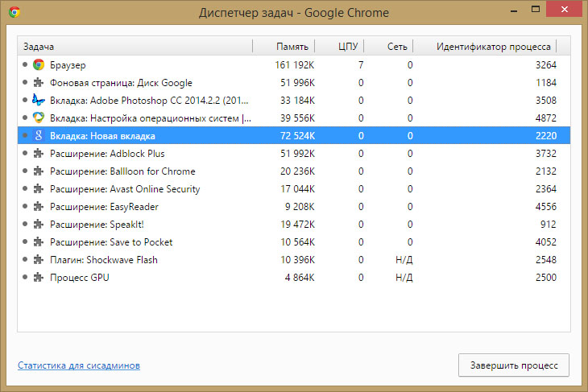Minimize the Диспетчер задач window
588x392 pixels.
point(514,10)
